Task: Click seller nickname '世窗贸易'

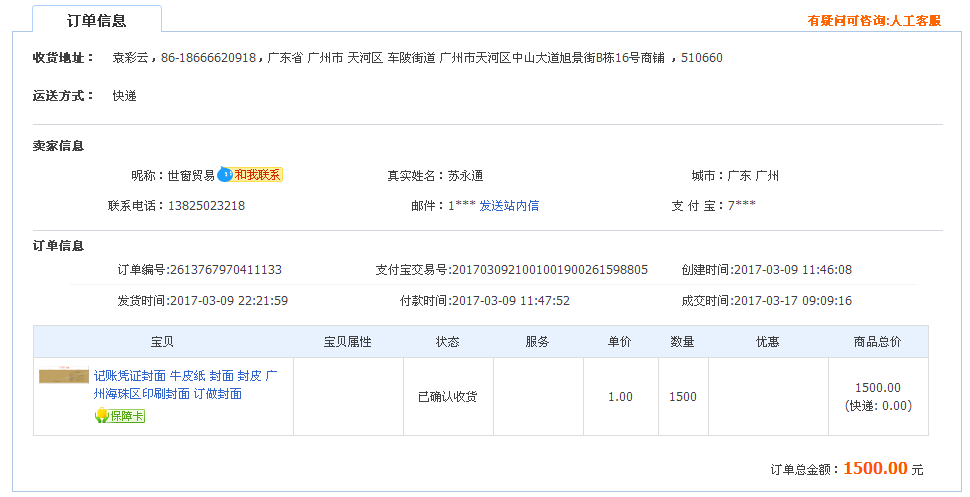Action: coord(190,176)
